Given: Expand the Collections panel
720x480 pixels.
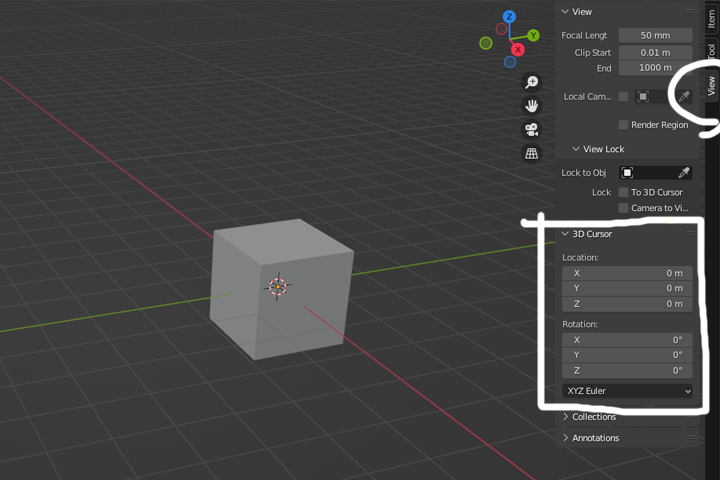Looking at the screenshot, I should click(565, 417).
